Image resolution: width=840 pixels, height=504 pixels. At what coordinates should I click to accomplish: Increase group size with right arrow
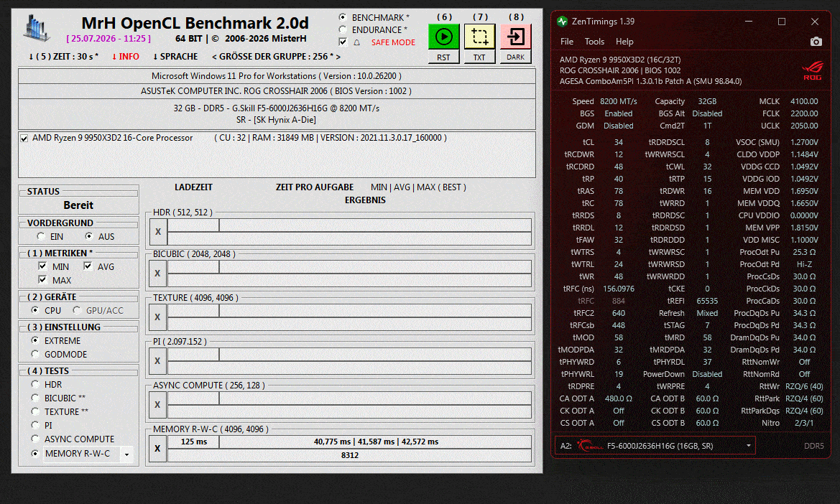pos(338,57)
